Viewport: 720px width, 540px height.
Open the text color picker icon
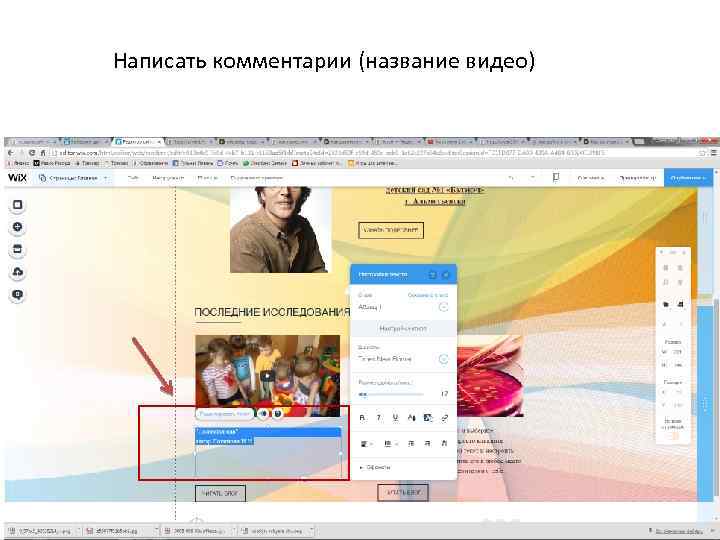tap(411, 418)
